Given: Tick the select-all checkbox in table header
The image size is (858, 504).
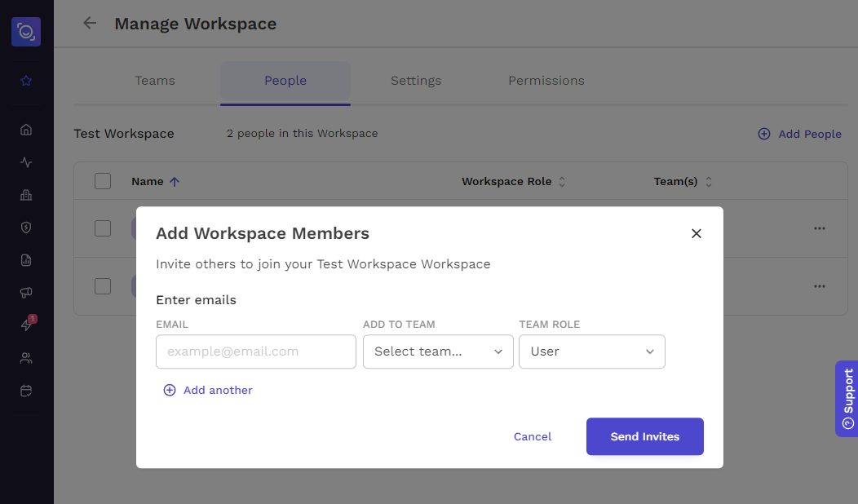Looking at the screenshot, I should (103, 181).
